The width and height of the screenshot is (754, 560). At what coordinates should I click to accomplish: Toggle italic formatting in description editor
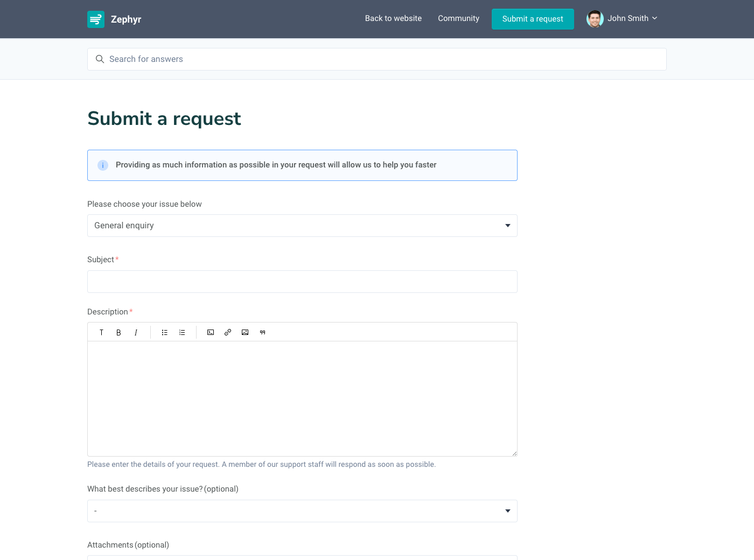[x=136, y=332]
